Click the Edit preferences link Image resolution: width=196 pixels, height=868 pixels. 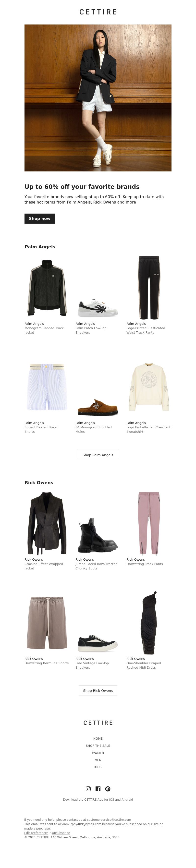[x=36, y=833]
